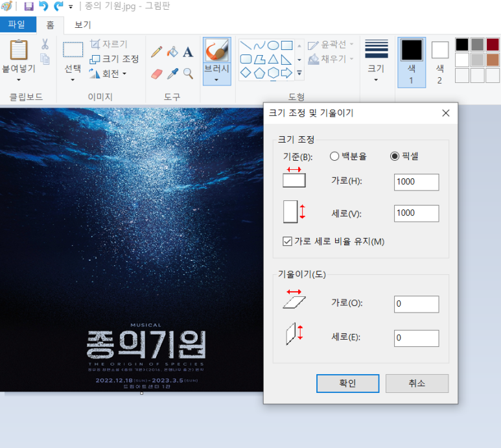This screenshot has width=501, height=448.
Task: Choose the dark red palette swatch
Action: pyautogui.click(x=493, y=45)
